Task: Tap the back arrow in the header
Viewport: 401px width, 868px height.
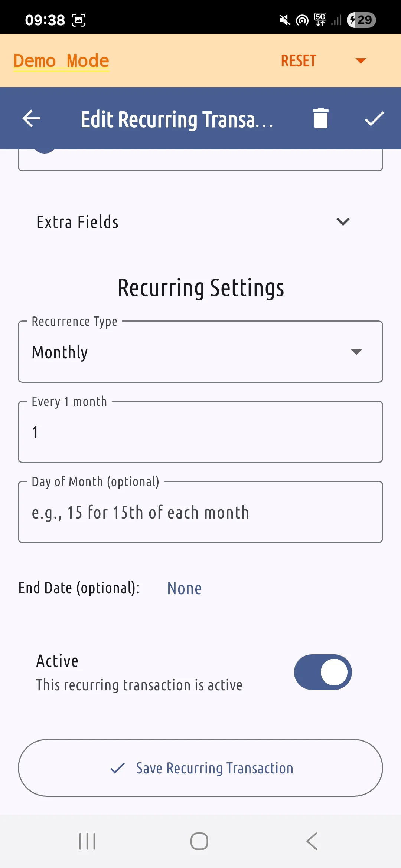Action: click(31, 119)
